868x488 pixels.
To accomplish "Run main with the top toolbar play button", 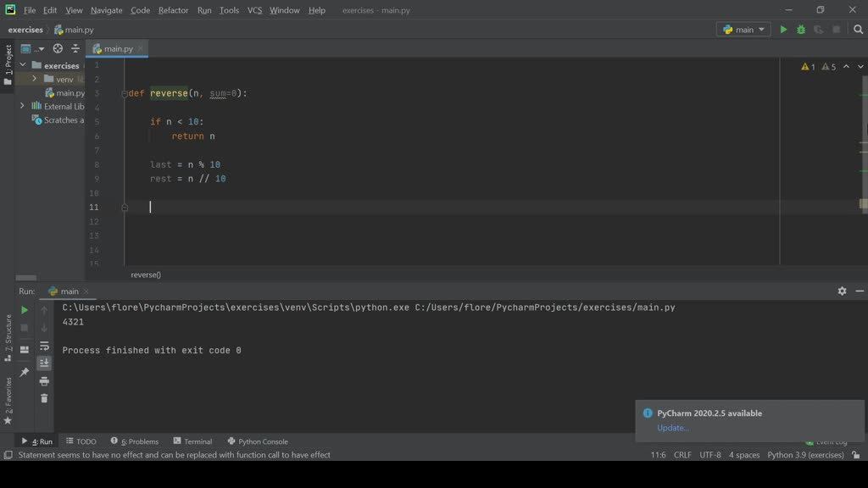I will 783,30.
